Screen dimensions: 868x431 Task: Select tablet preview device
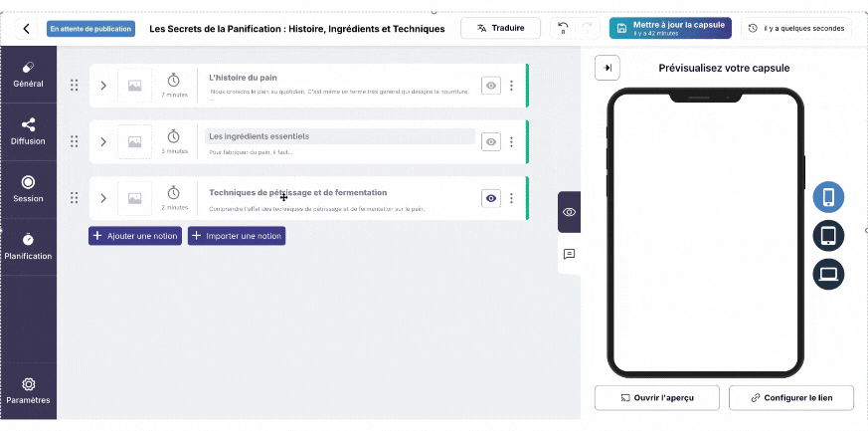click(828, 236)
